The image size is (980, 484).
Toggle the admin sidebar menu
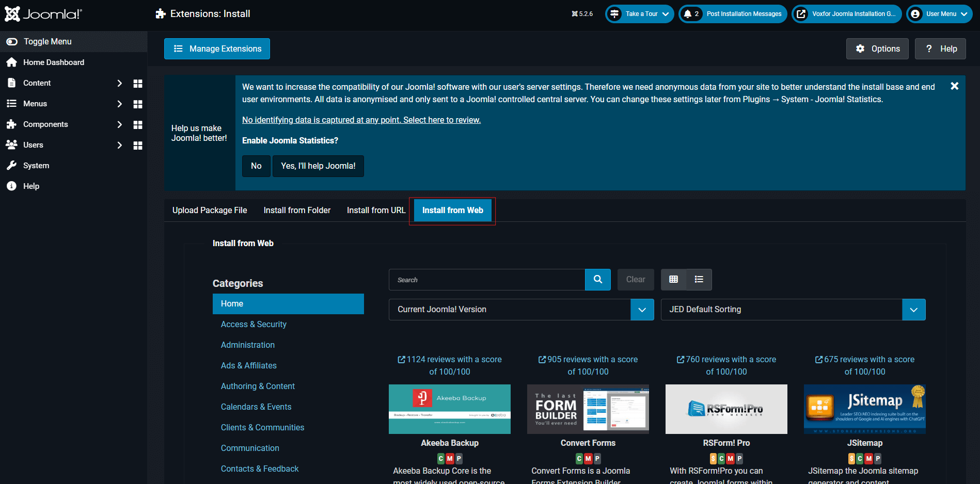pos(11,41)
